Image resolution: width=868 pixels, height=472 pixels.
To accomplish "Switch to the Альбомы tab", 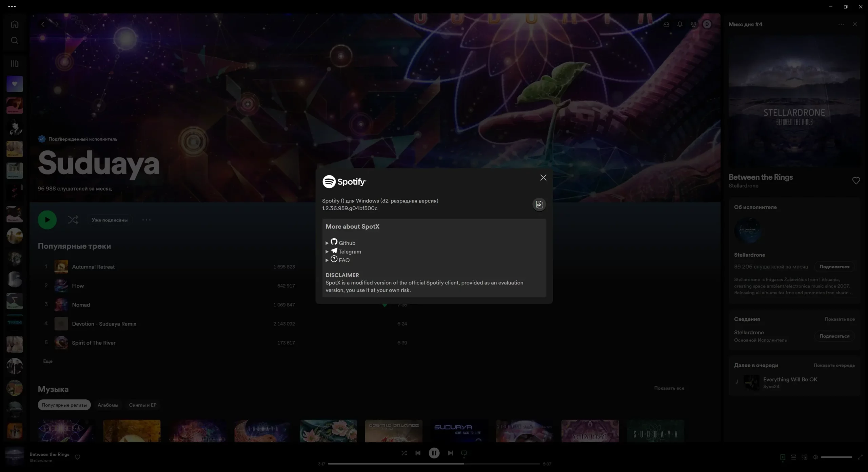I will tap(108, 405).
